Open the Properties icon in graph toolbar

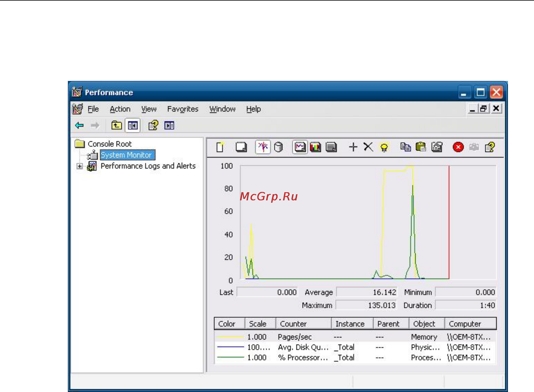[437, 147]
